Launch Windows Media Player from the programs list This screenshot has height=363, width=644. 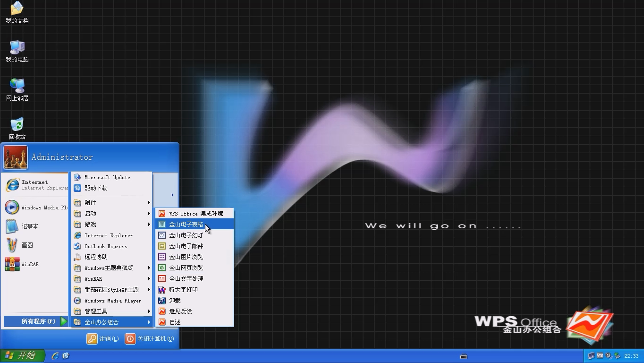point(112,301)
